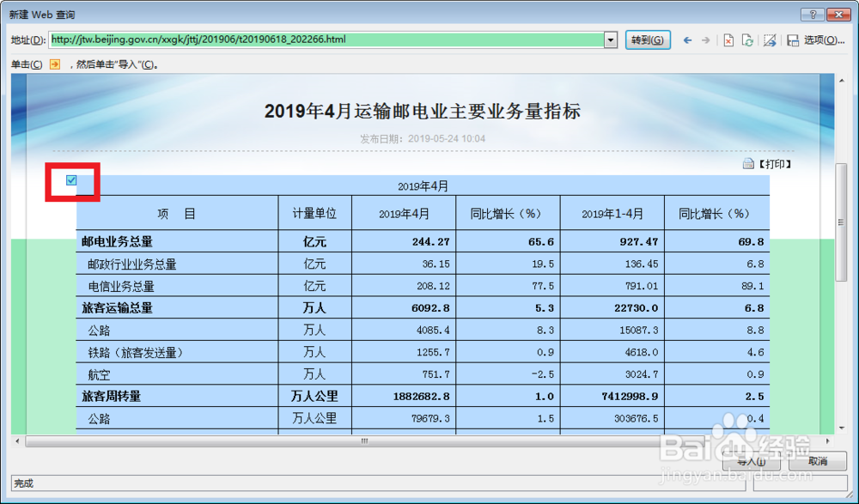Stop loading the web page
Screen dimensions: 859x504
click(x=728, y=40)
